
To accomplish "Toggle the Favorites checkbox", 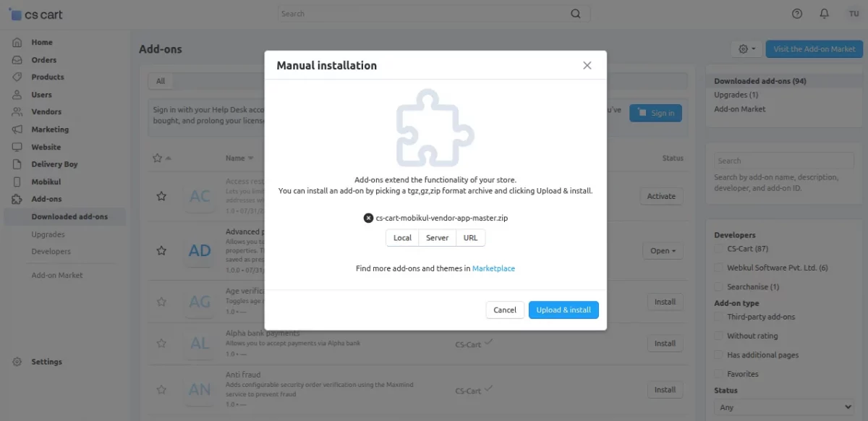I will 719,374.
